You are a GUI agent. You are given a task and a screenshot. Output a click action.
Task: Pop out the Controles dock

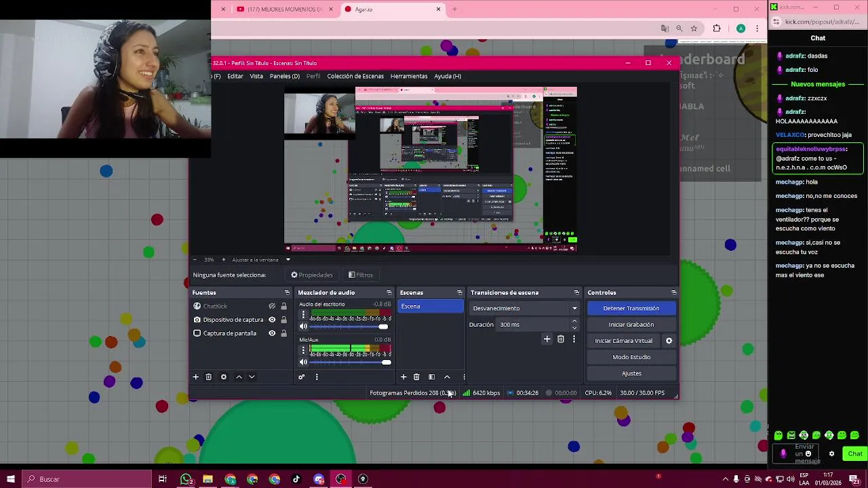[x=673, y=293]
